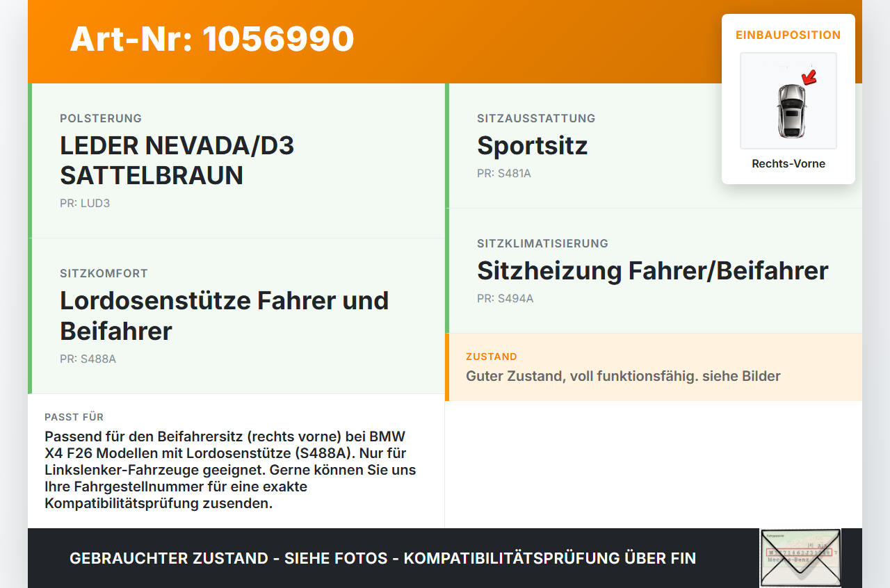The width and height of the screenshot is (890, 588).
Task: Click the PR: LUD3 code
Action: tap(85, 204)
